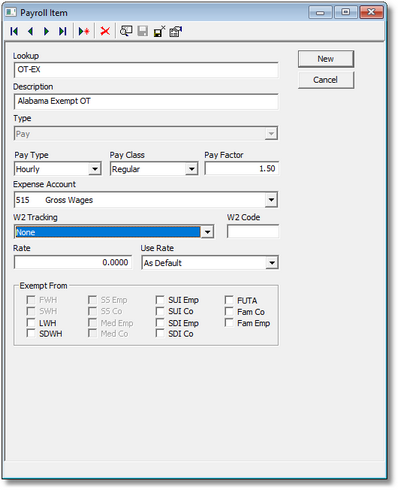The height and width of the screenshot is (490, 398).
Task: Click the New button
Action: (326, 59)
